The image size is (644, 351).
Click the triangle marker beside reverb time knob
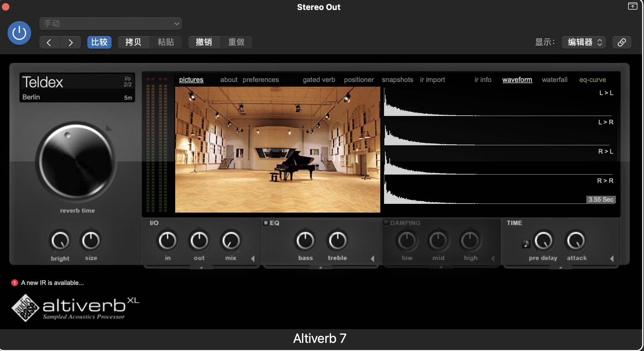[x=108, y=128]
